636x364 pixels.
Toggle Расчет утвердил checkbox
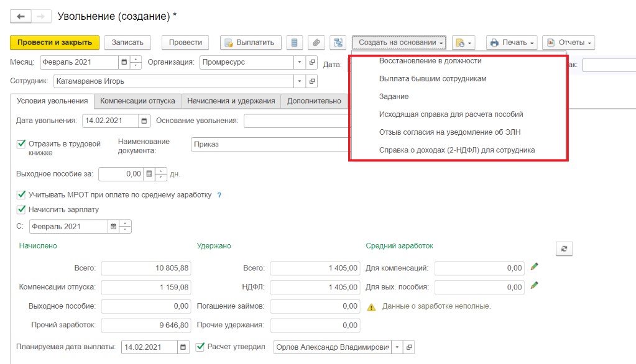coord(200,347)
